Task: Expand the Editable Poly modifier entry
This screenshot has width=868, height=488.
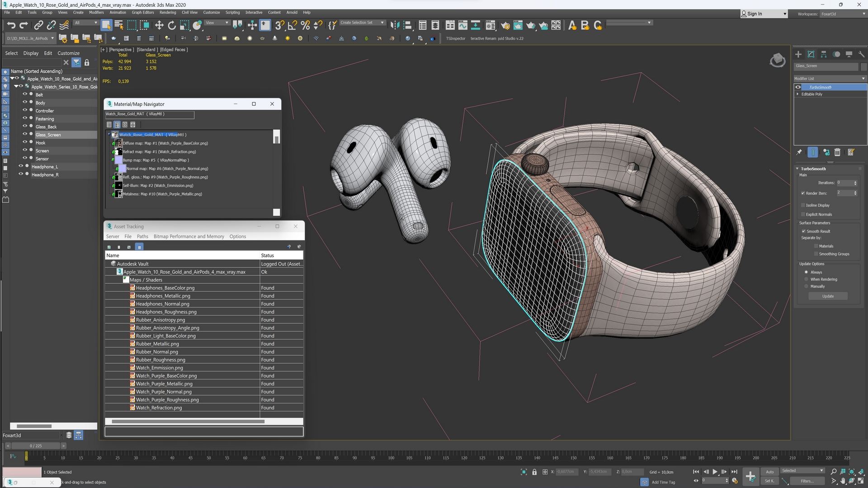Action: pyautogui.click(x=797, y=94)
